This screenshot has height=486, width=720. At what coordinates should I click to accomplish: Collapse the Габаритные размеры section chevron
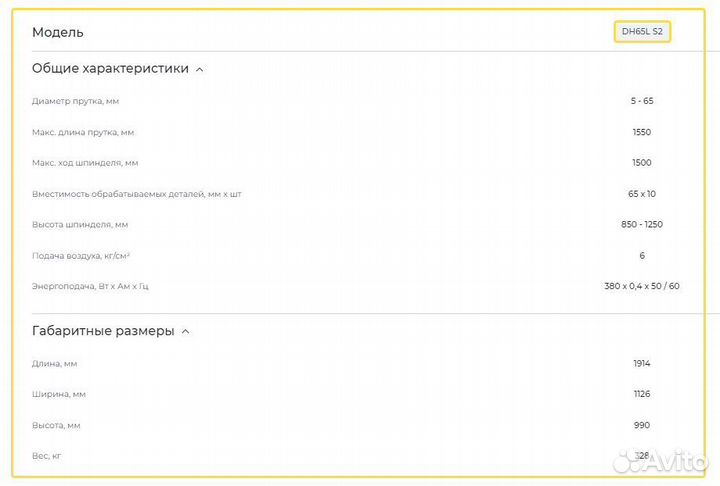pyautogui.click(x=186, y=332)
